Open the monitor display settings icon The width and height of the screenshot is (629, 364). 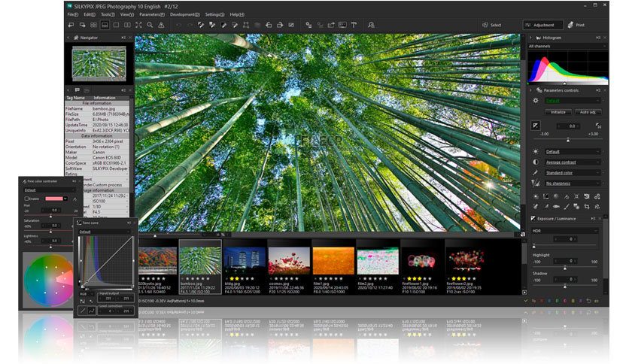342,25
